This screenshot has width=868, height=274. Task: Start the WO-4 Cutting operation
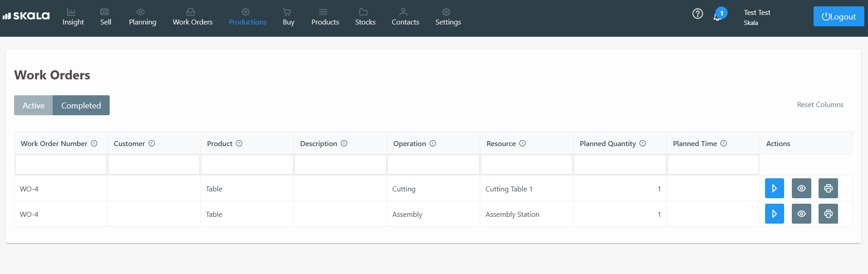coord(774,188)
